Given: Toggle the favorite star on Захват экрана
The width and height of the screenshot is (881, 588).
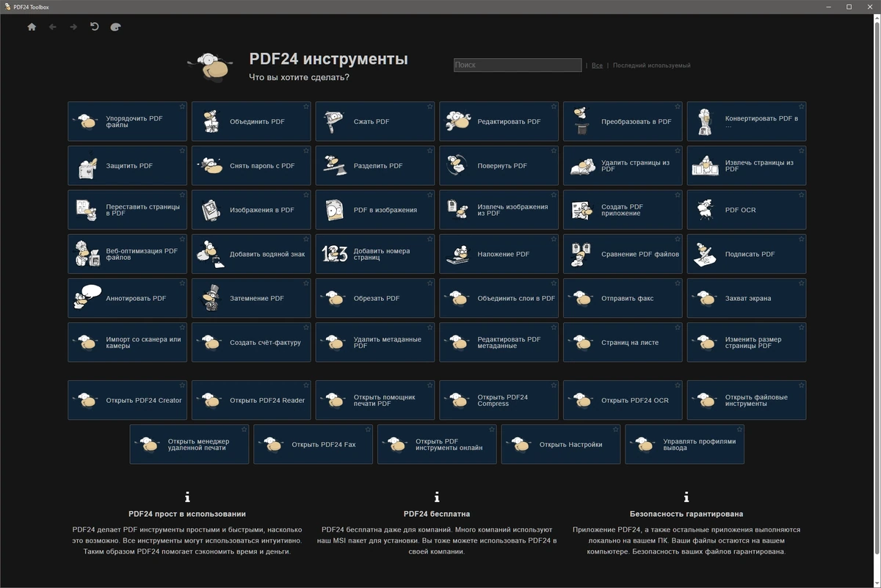Looking at the screenshot, I should 802,283.
